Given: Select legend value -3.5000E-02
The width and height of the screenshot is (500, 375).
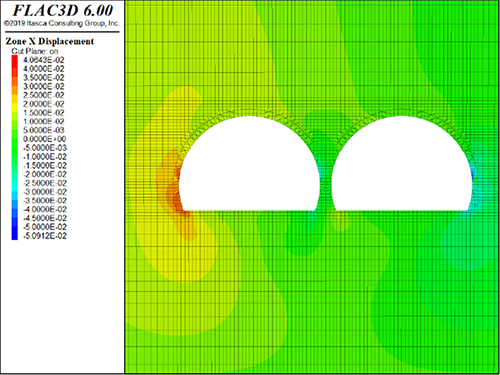Looking at the screenshot, I should pyautogui.click(x=45, y=200).
